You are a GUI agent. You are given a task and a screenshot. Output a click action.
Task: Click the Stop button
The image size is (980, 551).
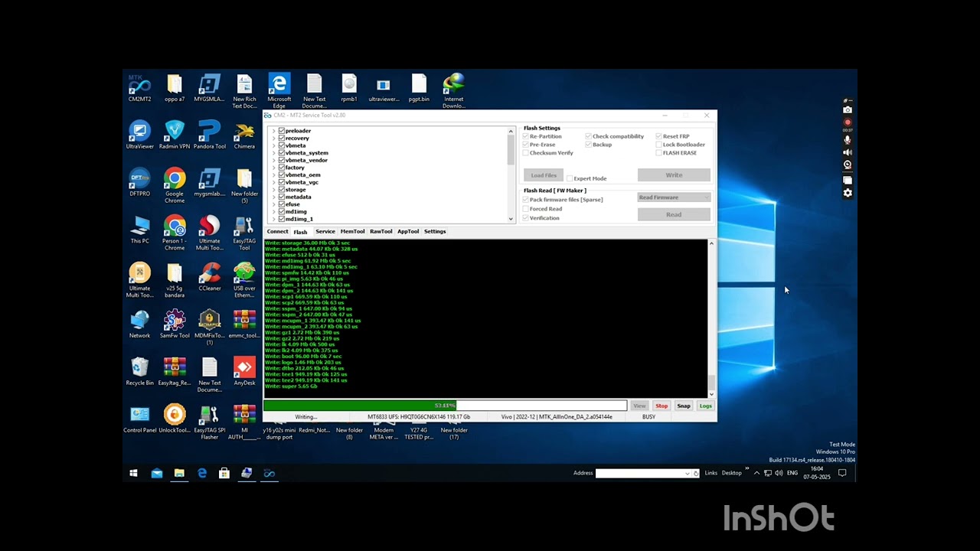661,406
